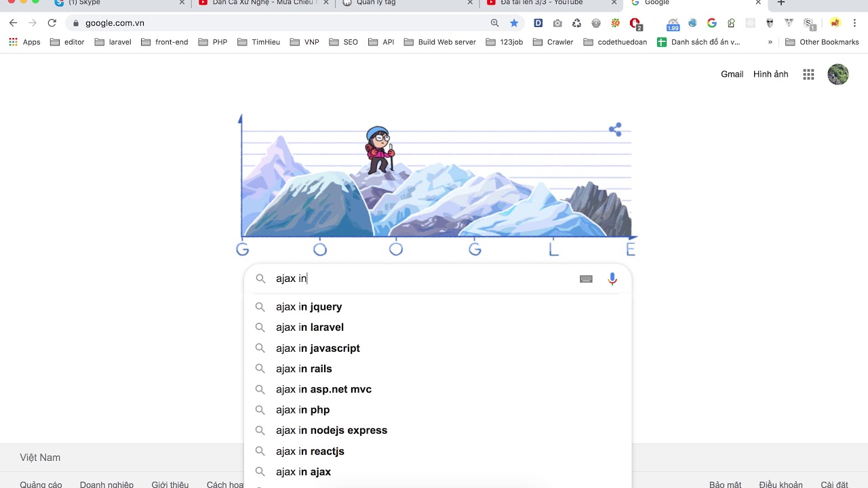Viewport: 868px width, 488px height.
Task: Open the Điều khoản footer link
Action: coord(781,485)
